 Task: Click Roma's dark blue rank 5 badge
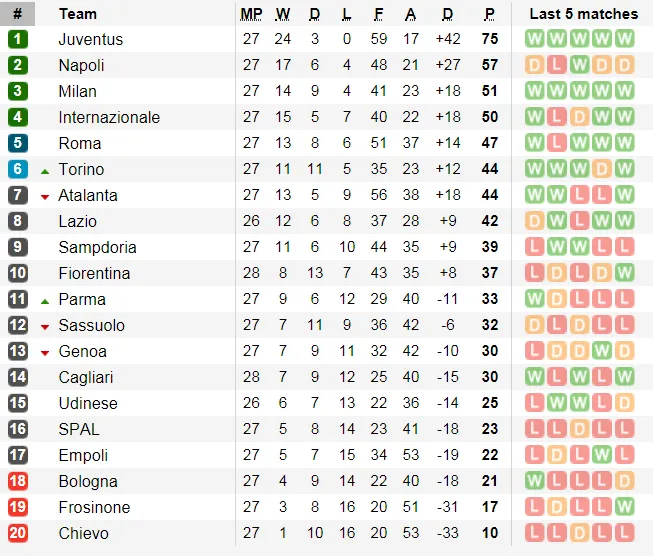coord(18,143)
